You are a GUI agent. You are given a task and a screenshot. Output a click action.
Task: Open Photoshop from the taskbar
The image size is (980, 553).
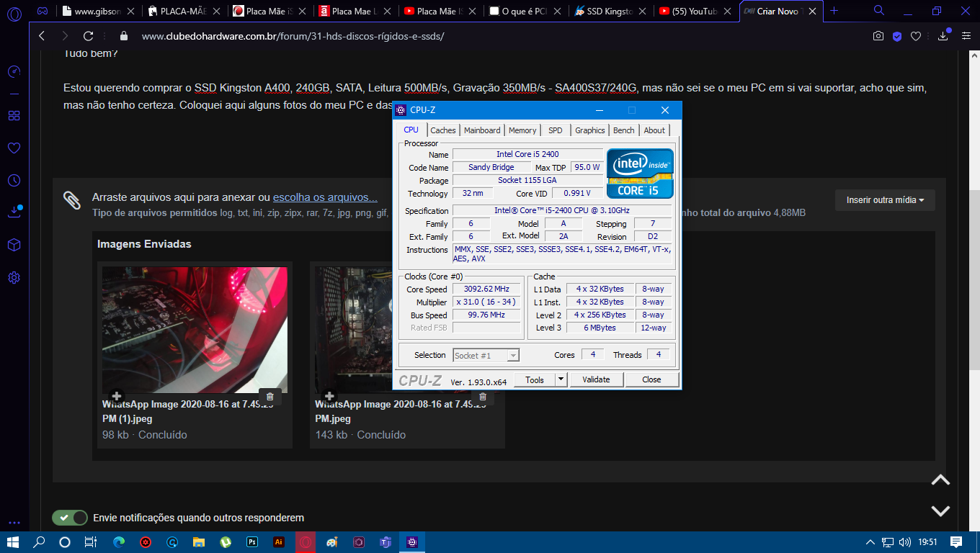[x=252, y=542]
